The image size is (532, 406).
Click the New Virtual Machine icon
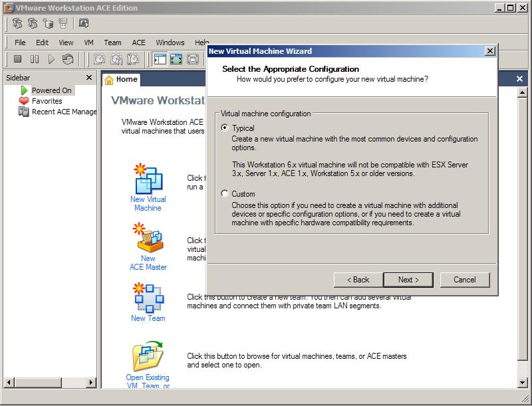point(147,178)
